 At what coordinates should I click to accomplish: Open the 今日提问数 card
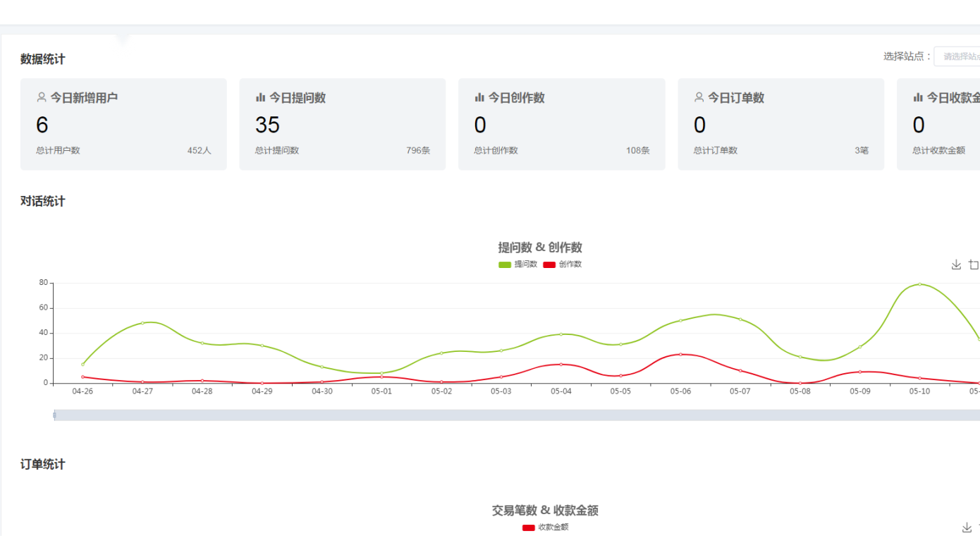coord(342,124)
